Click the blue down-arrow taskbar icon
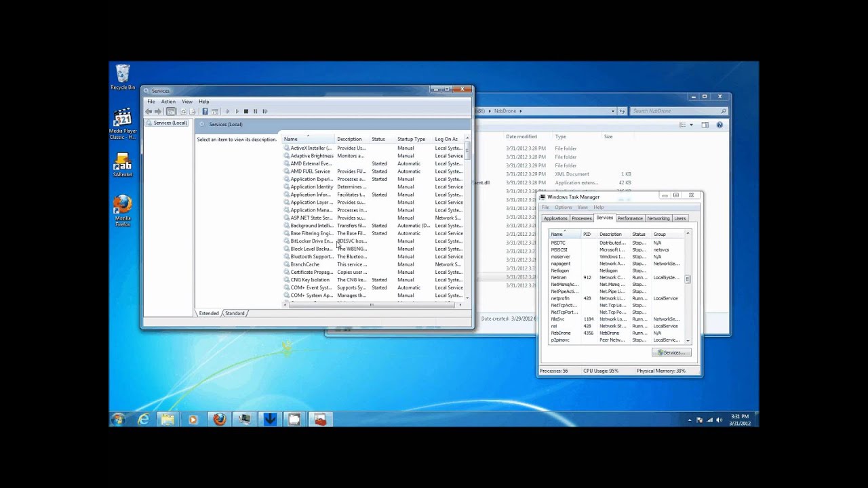 tap(269, 420)
